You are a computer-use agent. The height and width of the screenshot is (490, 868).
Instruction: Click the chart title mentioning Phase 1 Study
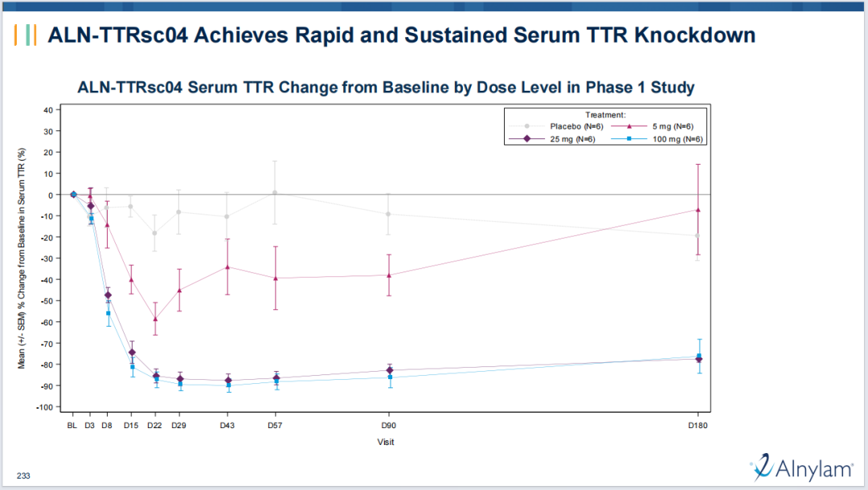[x=386, y=87]
